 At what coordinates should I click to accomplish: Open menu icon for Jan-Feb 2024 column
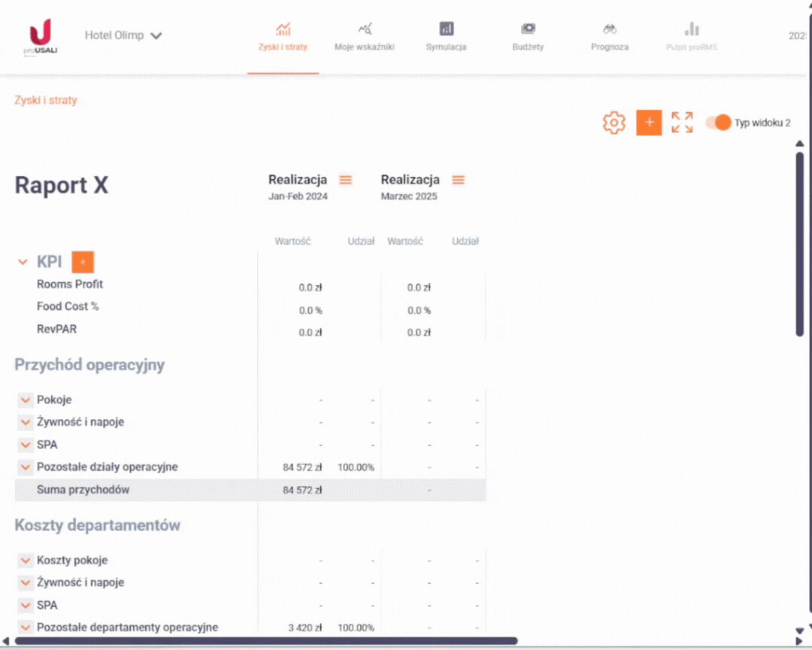pyautogui.click(x=346, y=180)
